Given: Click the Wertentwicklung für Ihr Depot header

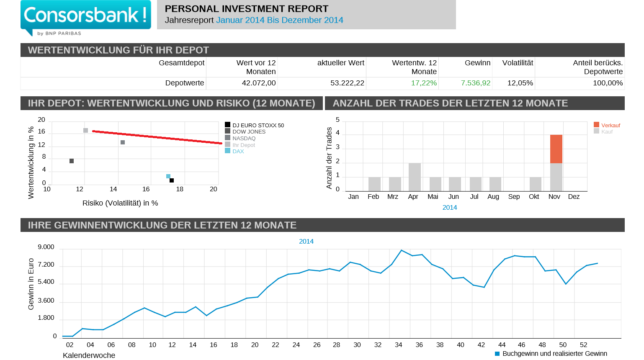Looking at the screenshot, I should click(x=118, y=50).
